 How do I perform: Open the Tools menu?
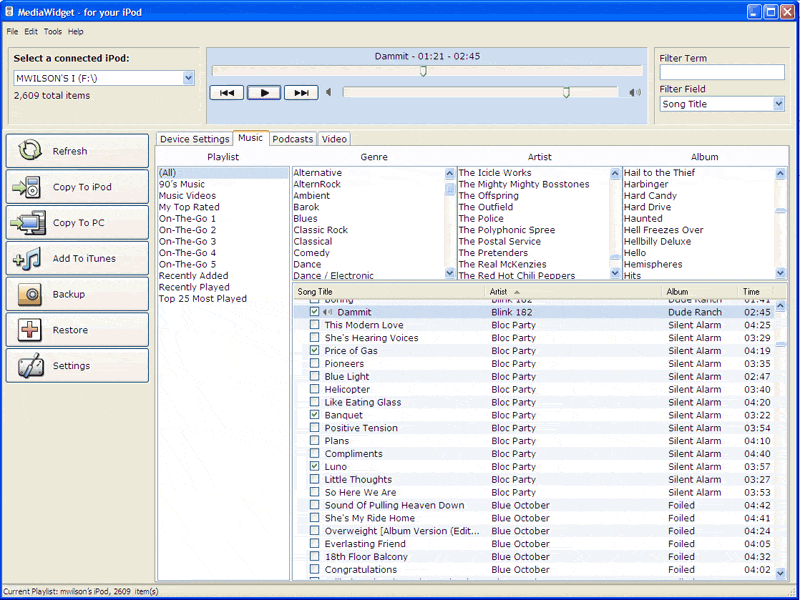click(53, 32)
